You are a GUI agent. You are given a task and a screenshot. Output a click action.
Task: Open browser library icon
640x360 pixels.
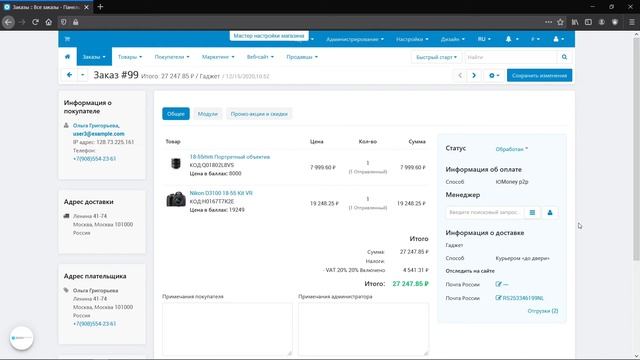[x=575, y=22]
